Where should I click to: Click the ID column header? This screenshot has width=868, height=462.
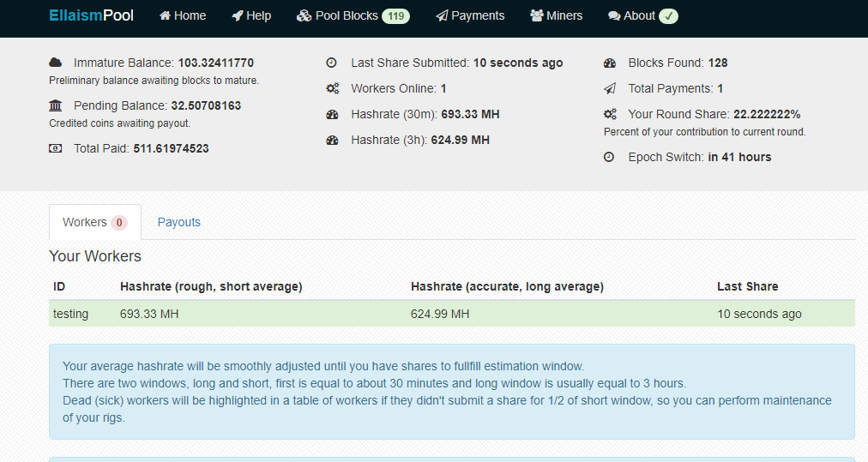[59, 286]
